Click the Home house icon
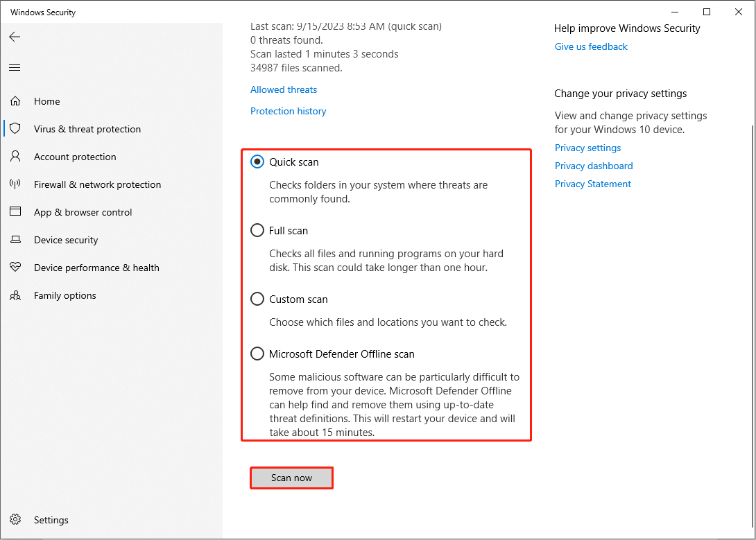 (15, 101)
